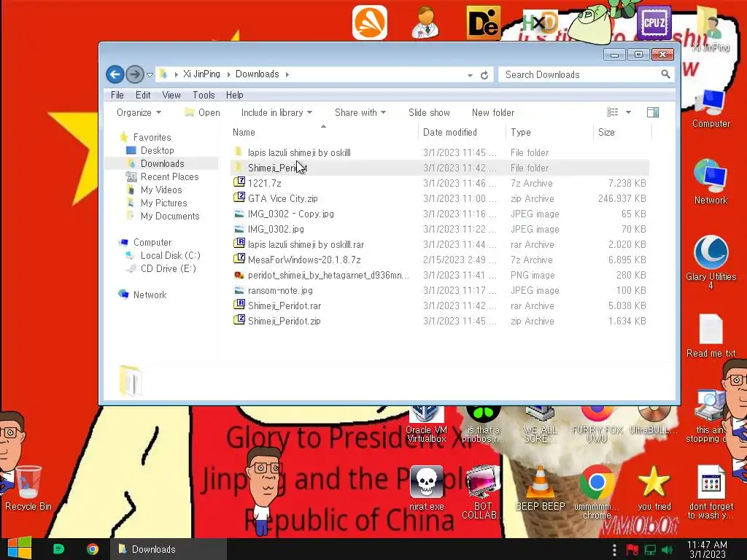Sort by the Name column header
747x560 pixels.
[323, 132]
